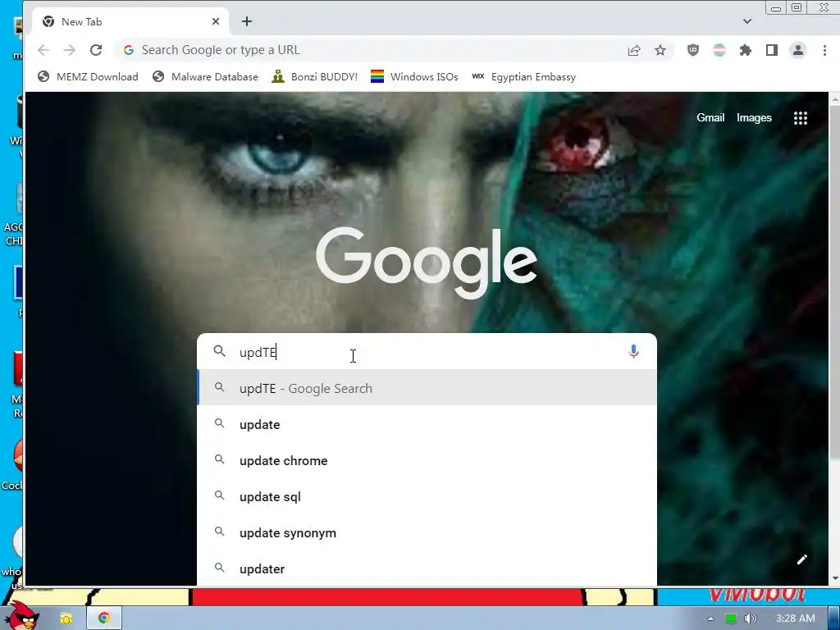The width and height of the screenshot is (840, 630).
Task: Open the Google apps grid
Action: point(801,118)
